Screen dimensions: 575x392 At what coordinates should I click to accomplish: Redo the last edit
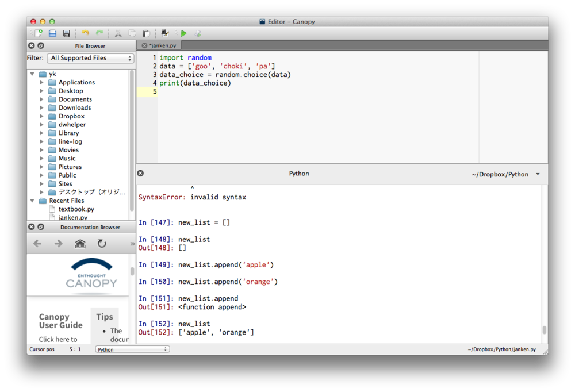coord(99,33)
